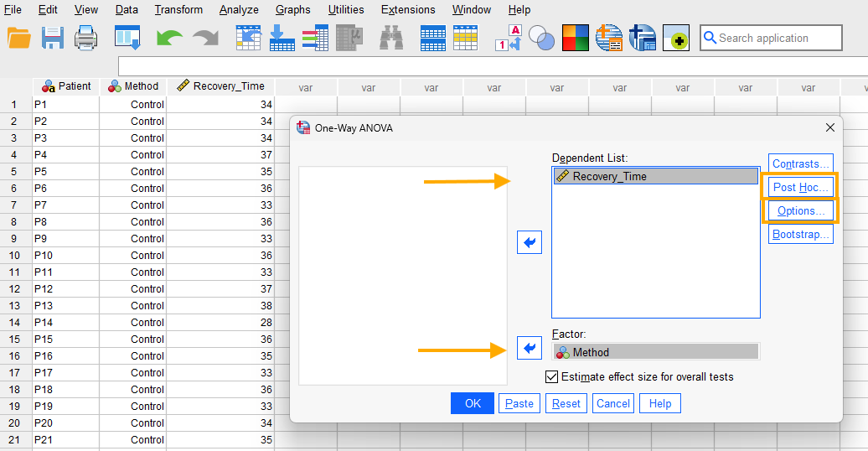Open the Transform menu

point(178,10)
